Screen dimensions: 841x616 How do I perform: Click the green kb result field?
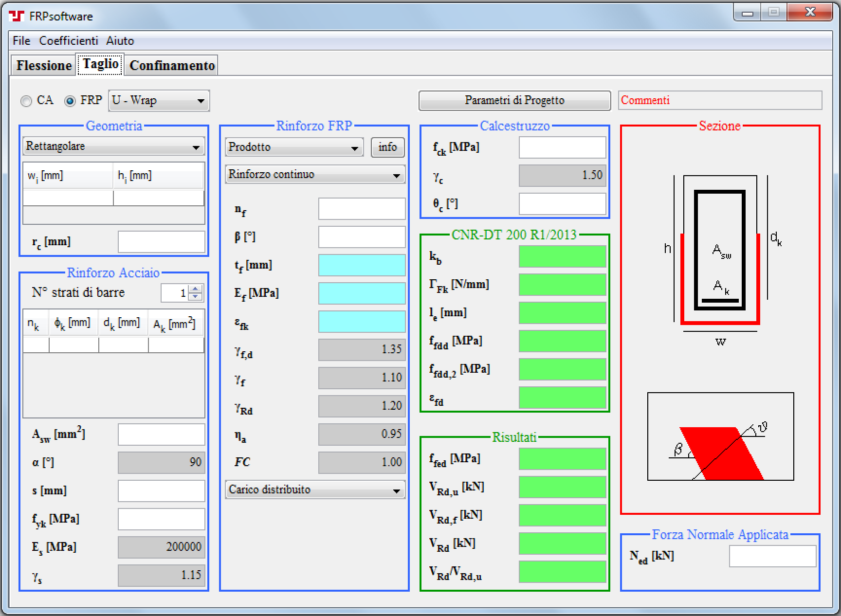click(x=563, y=256)
